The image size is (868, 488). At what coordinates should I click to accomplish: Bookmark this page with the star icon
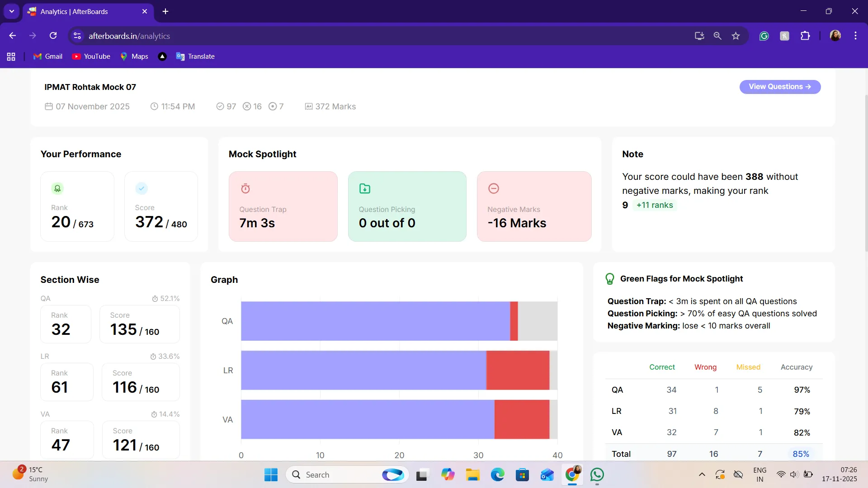[x=736, y=36]
